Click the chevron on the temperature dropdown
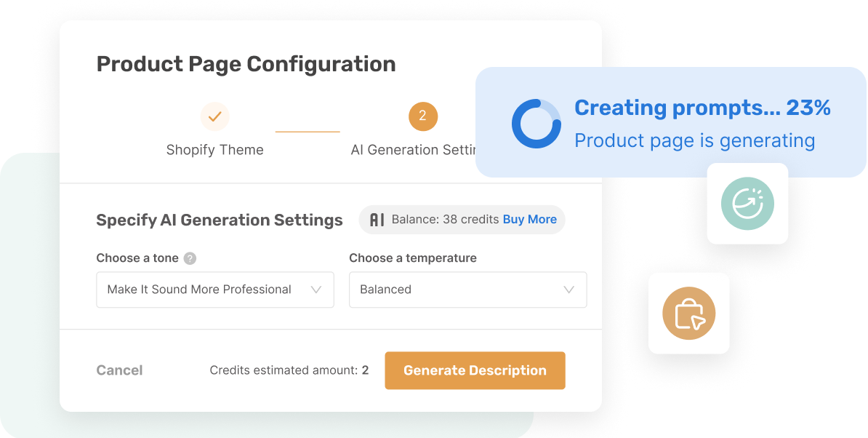Viewport: 868px width, 438px height. coord(568,290)
